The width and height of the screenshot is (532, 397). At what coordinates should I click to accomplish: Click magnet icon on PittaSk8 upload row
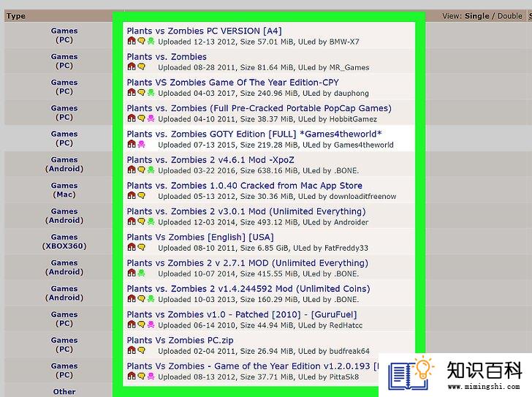point(132,377)
